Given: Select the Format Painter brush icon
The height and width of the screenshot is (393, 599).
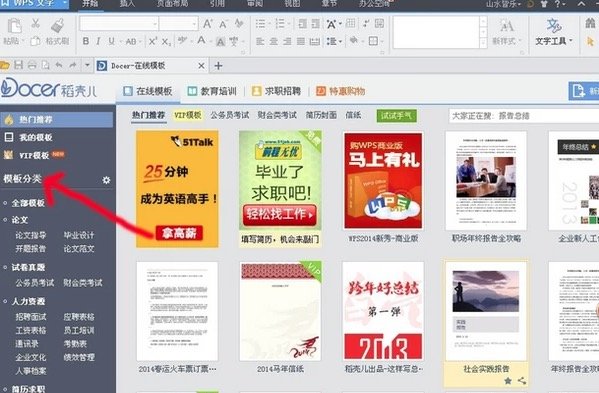Looking at the screenshot, I should pyautogui.click(x=57, y=26).
